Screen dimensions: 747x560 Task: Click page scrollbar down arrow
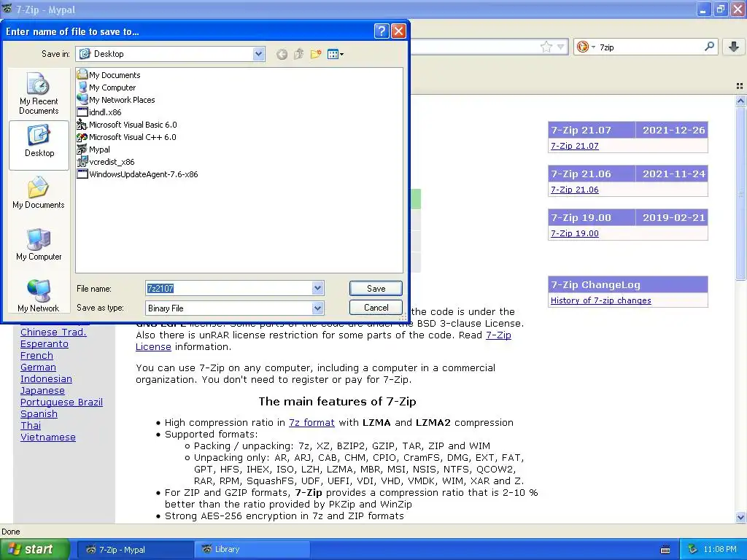pos(740,517)
